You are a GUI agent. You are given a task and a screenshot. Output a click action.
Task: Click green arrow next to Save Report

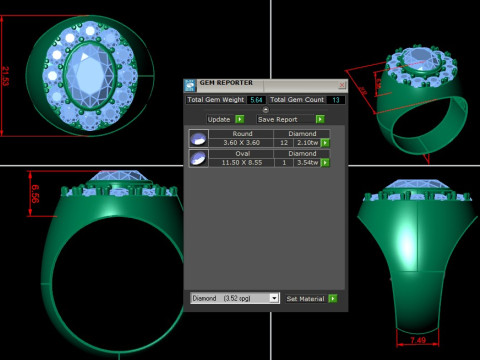[320, 119]
